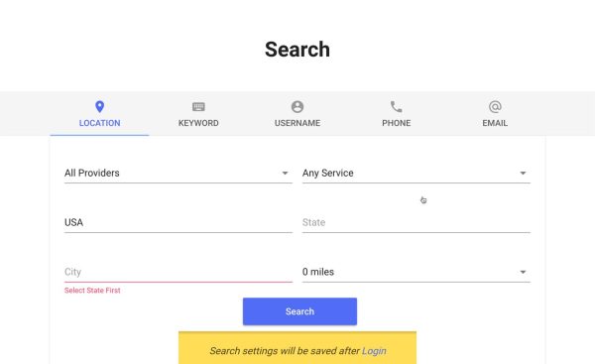The width and height of the screenshot is (595, 364).
Task: Click the State input field
Action: 416,222
